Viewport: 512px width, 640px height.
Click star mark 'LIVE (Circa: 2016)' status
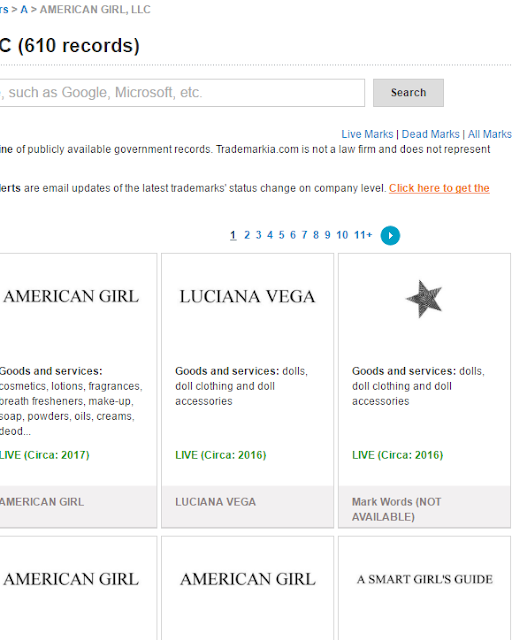pyautogui.click(x=397, y=455)
